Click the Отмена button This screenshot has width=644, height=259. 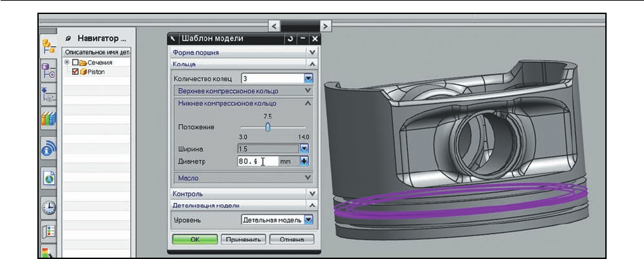tap(292, 239)
